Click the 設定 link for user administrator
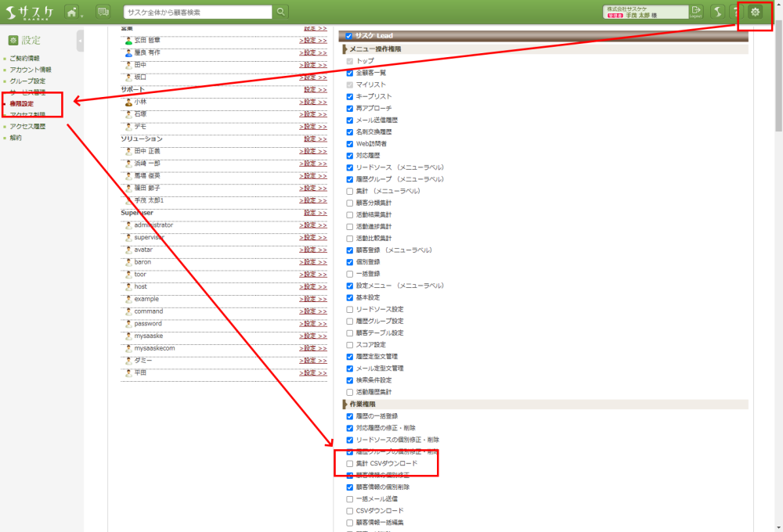Screen dimensions: 783x532 pos(312,225)
